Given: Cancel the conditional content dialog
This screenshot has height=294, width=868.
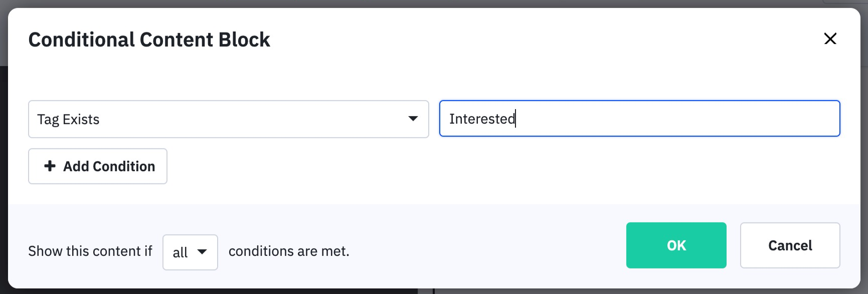Looking at the screenshot, I should [x=790, y=245].
